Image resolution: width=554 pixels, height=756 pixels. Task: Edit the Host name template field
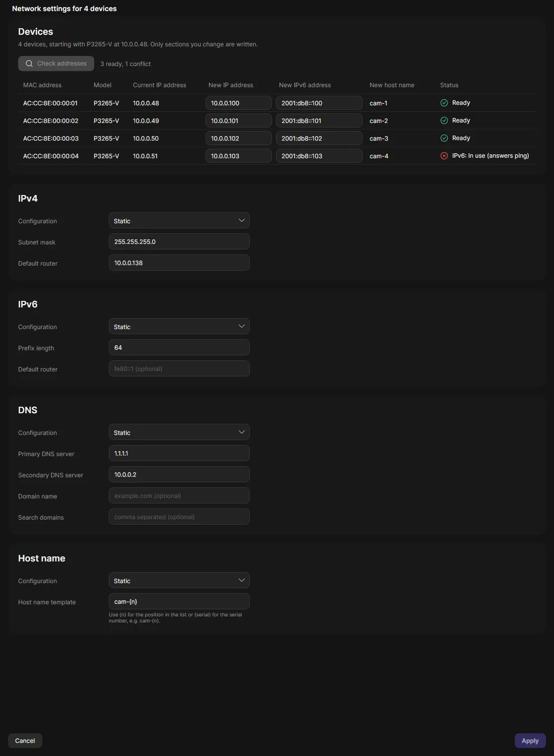(x=179, y=601)
